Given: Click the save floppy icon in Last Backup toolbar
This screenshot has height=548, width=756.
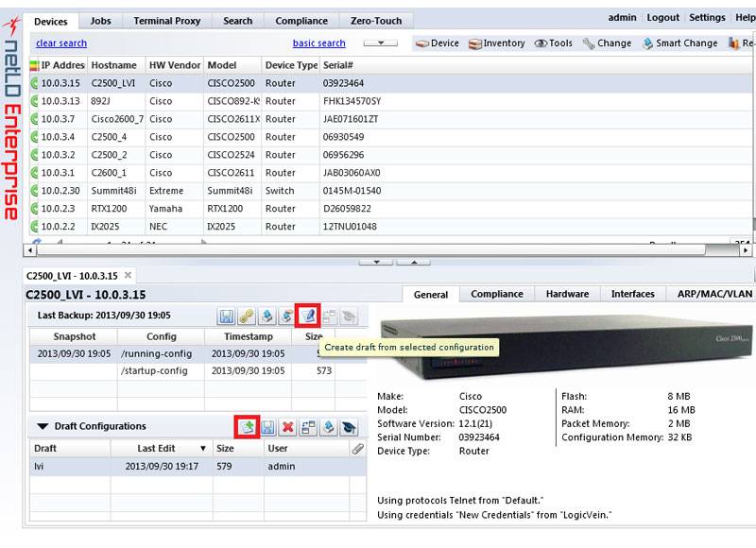Looking at the screenshot, I should point(227,317).
